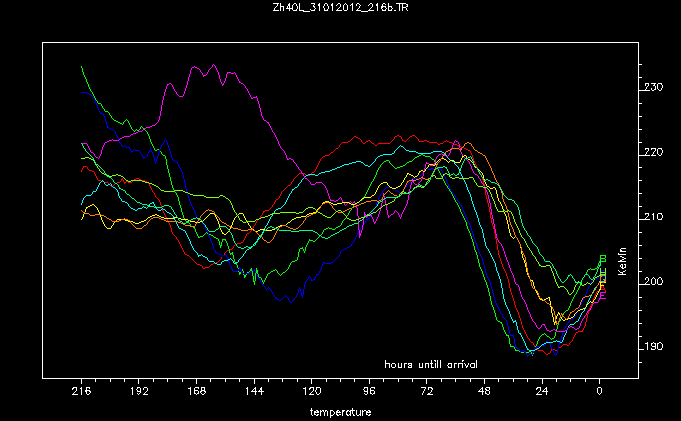Click the 'temperature' label below the x-axis
681x421 pixels.
tap(340, 411)
